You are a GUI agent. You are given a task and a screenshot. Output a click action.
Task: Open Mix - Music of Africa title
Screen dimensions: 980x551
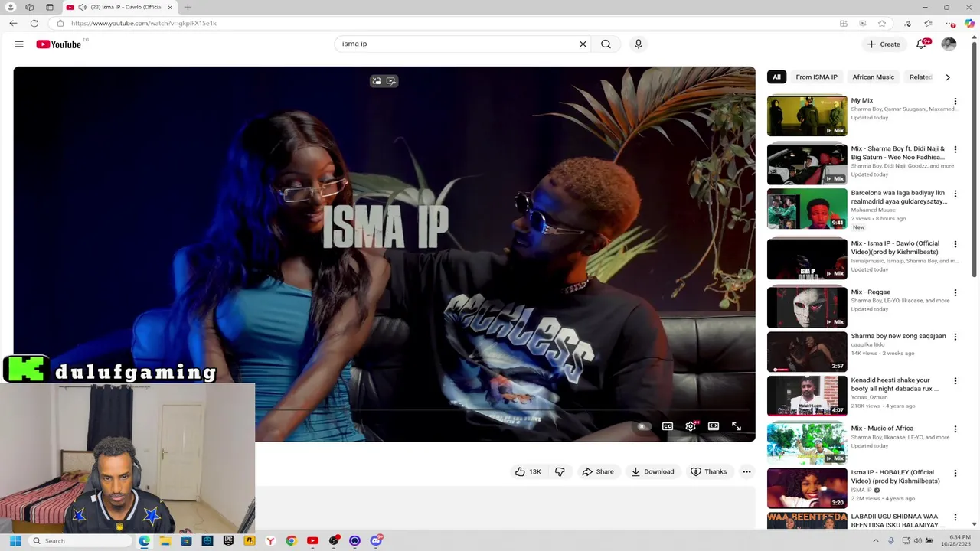882,429
